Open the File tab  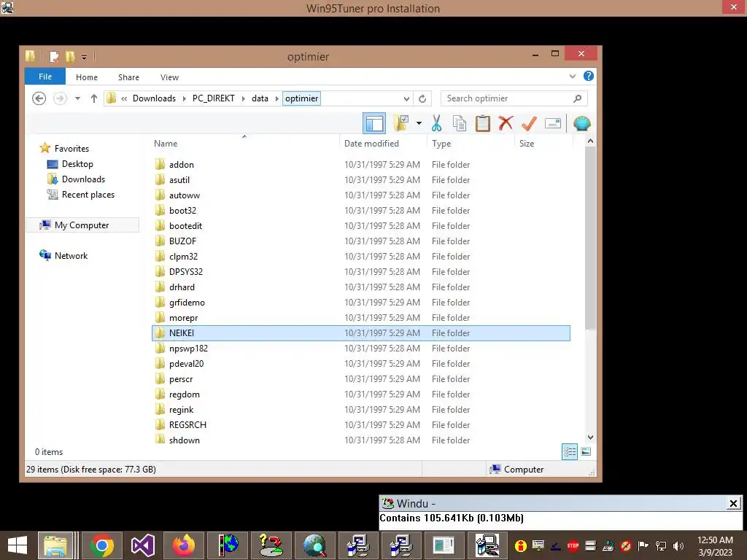45,77
